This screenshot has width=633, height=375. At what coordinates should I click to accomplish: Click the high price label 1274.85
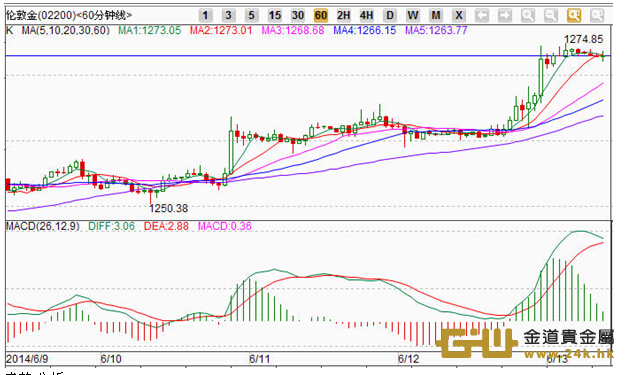(x=583, y=39)
